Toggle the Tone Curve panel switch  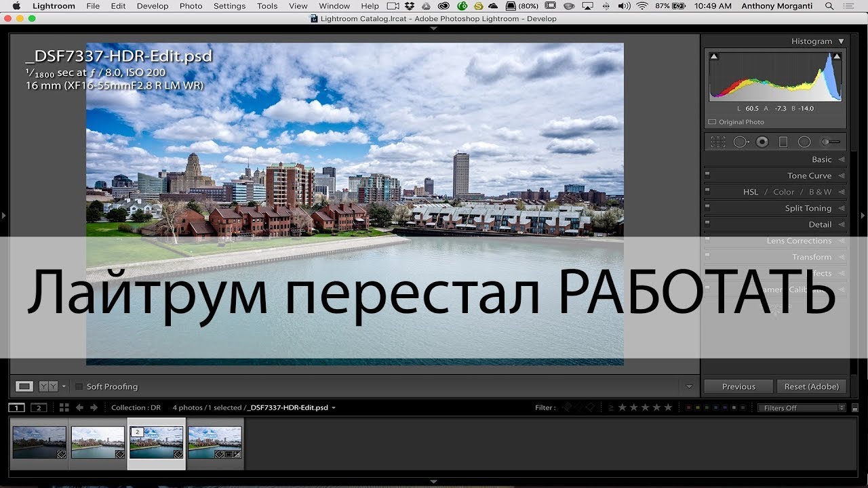click(707, 174)
